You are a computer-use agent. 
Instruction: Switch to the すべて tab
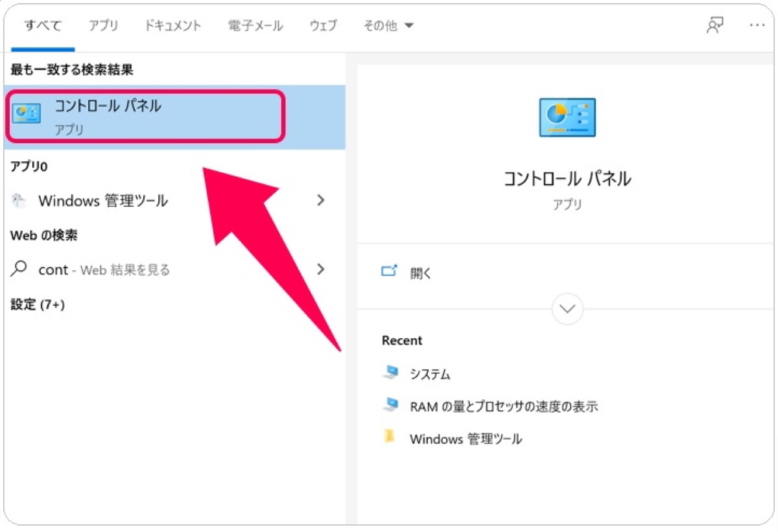pos(43,26)
